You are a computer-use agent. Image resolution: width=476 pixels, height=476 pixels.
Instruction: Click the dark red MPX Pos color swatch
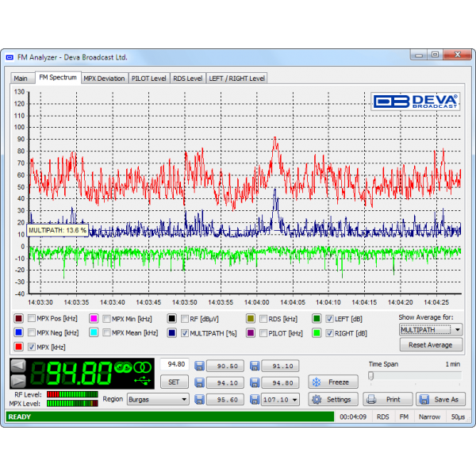coord(18,318)
